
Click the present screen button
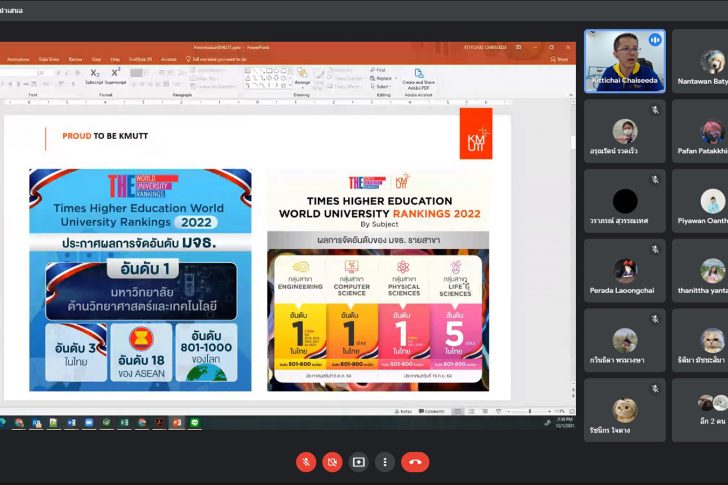pyautogui.click(x=359, y=462)
